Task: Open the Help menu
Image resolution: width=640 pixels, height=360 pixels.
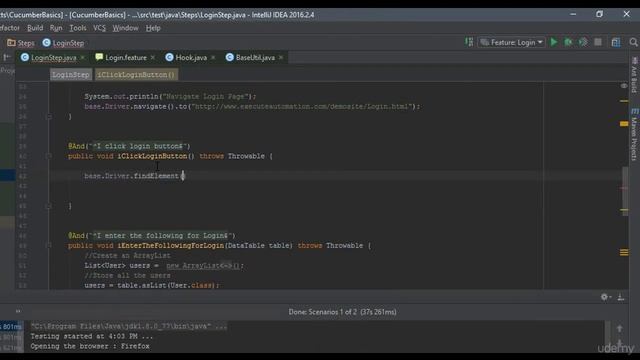Action: (153, 28)
